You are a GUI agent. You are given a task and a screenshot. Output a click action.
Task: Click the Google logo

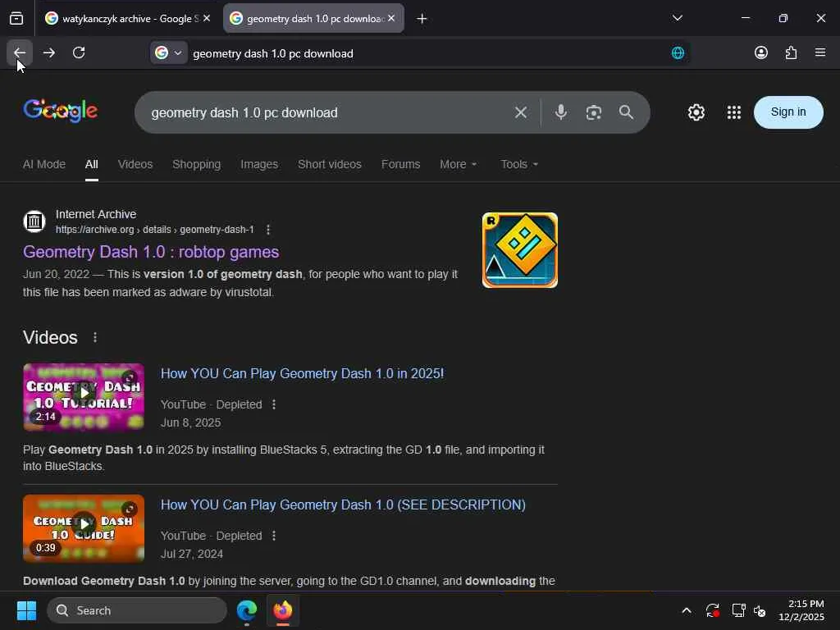pos(60,111)
